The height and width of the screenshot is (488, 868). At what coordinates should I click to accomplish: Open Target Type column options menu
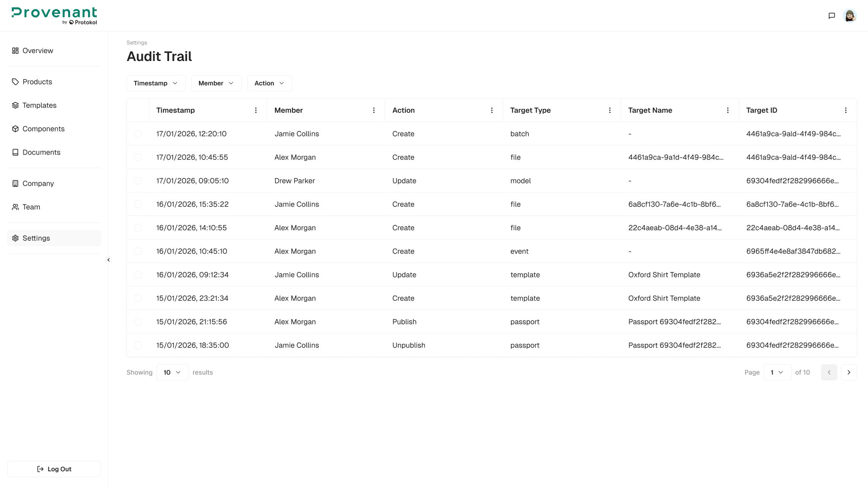click(610, 110)
